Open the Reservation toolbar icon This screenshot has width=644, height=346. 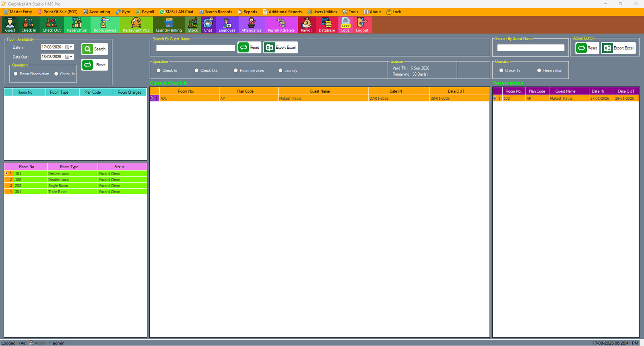[77, 25]
